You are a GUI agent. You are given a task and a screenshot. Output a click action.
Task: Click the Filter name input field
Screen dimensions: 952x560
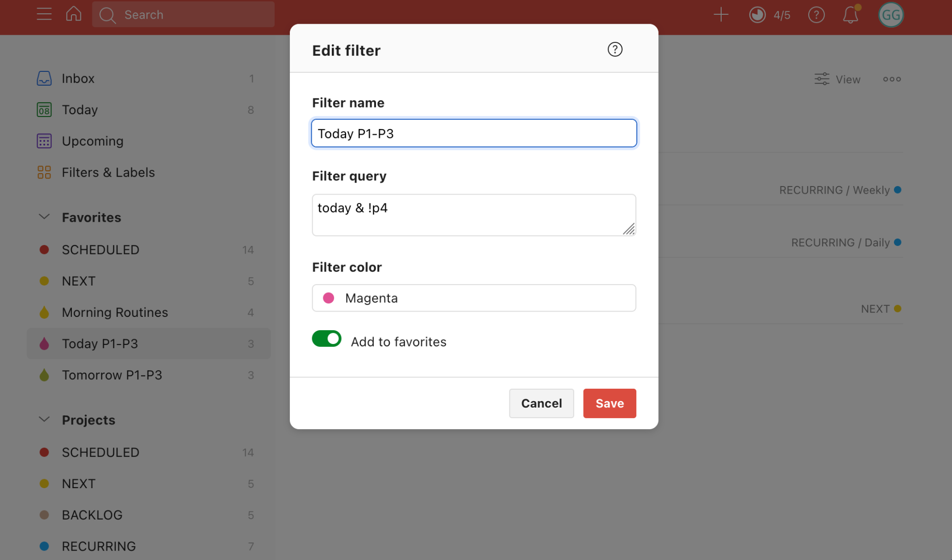click(474, 133)
